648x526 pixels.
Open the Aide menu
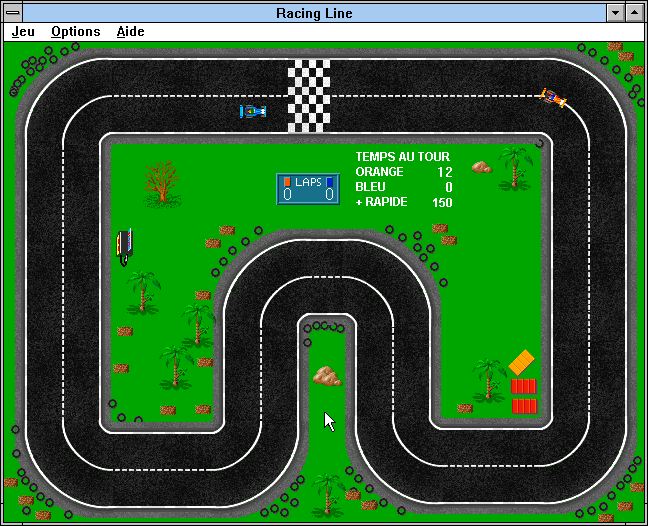coord(130,32)
